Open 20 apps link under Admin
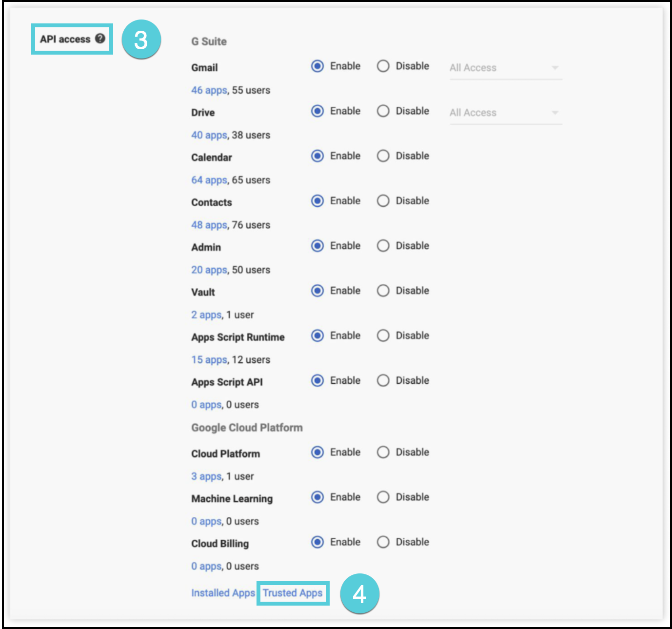The width and height of the screenshot is (672, 629). [x=209, y=270]
